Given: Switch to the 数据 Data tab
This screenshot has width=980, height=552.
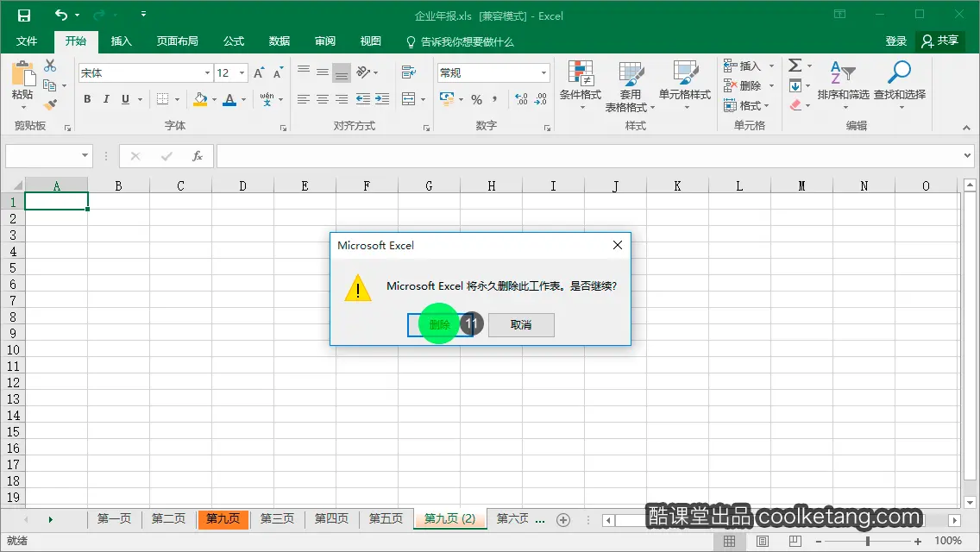Looking at the screenshot, I should [280, 41].
